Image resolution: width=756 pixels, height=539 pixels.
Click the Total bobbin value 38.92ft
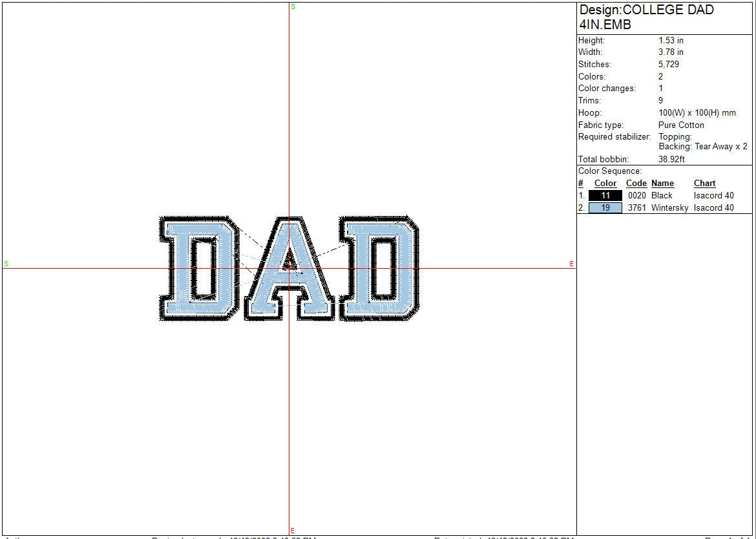pos(671,159)
